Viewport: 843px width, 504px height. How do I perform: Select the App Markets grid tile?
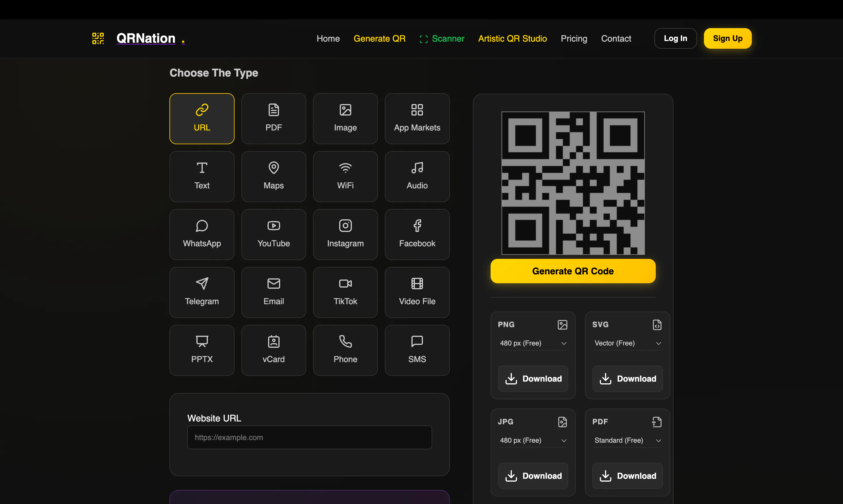pos(417,118)
